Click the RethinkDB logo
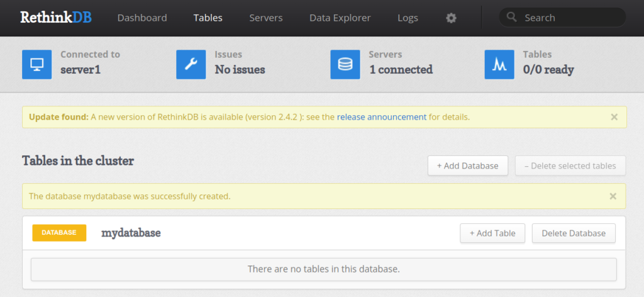The height and width of the screenshot is (297, 644). [x=56, y=18]
